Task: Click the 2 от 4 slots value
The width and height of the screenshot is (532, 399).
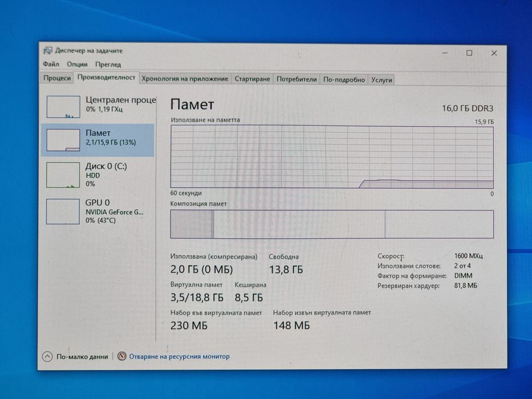Action: [462, 266]
